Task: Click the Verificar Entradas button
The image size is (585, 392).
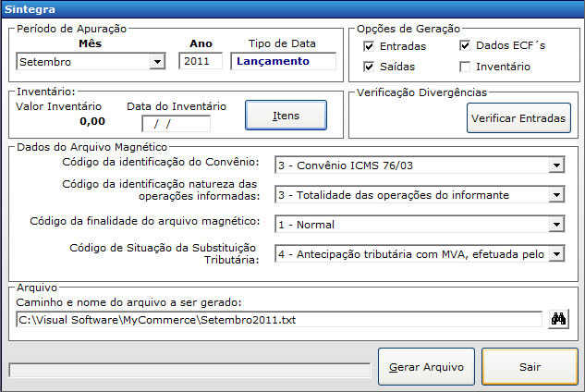Action: click(518, 118)
